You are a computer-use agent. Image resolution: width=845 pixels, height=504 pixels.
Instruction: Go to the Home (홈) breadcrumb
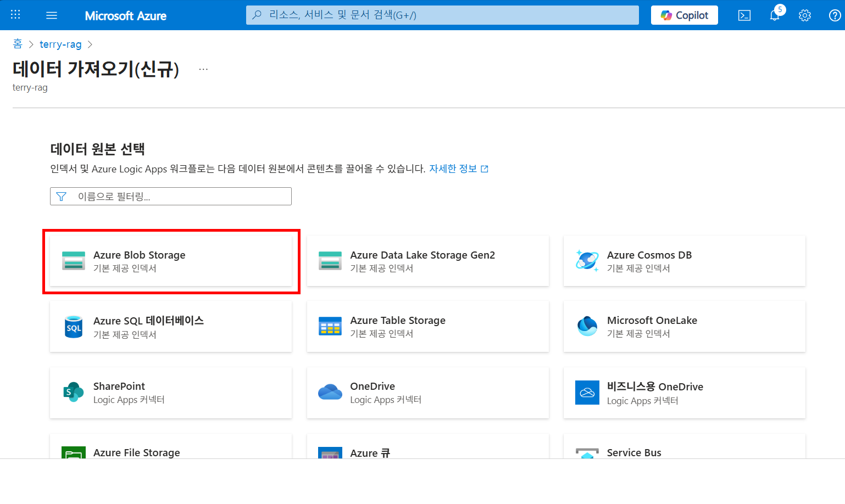click(x=18, y=44)
